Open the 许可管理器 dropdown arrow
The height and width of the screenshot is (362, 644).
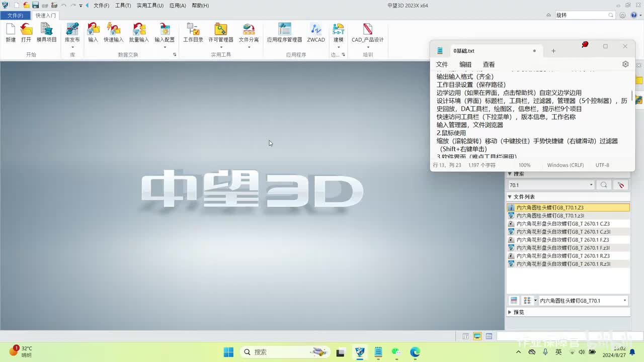pyautogui.click(x=221, y=47)
